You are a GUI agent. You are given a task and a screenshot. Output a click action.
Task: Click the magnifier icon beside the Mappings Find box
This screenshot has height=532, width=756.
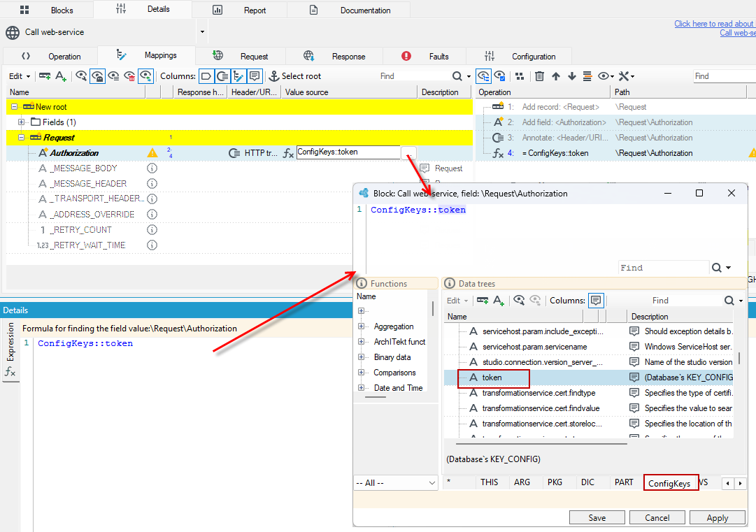click(x=457, y=76)
